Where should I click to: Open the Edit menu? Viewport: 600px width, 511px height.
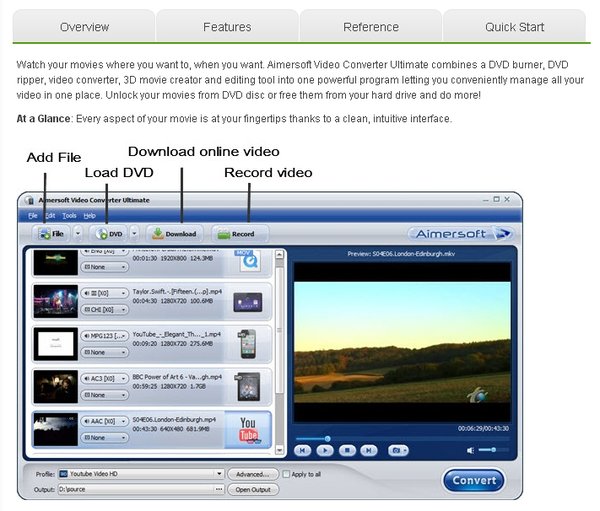click(x=50, y=216)
